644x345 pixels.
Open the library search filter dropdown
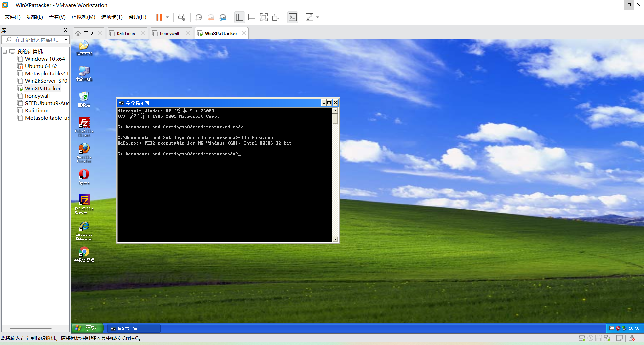click(66, 40)
